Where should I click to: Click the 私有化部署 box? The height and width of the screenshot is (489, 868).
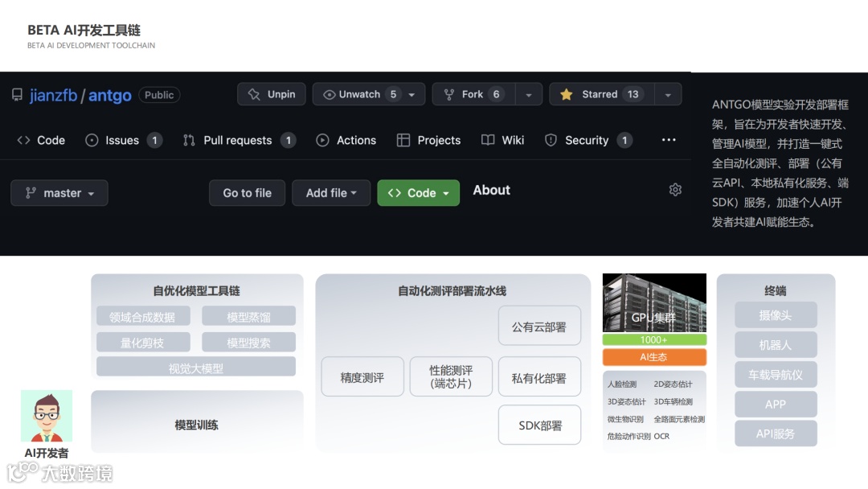click(540, 376)
